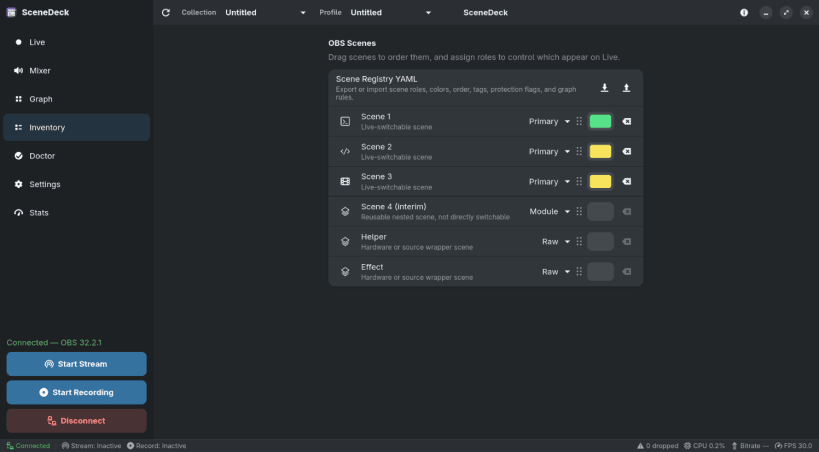Viewport: 819px width, 452px height.
Task: Click the layers icon for Helper scene
Action: tap(345, 241)
